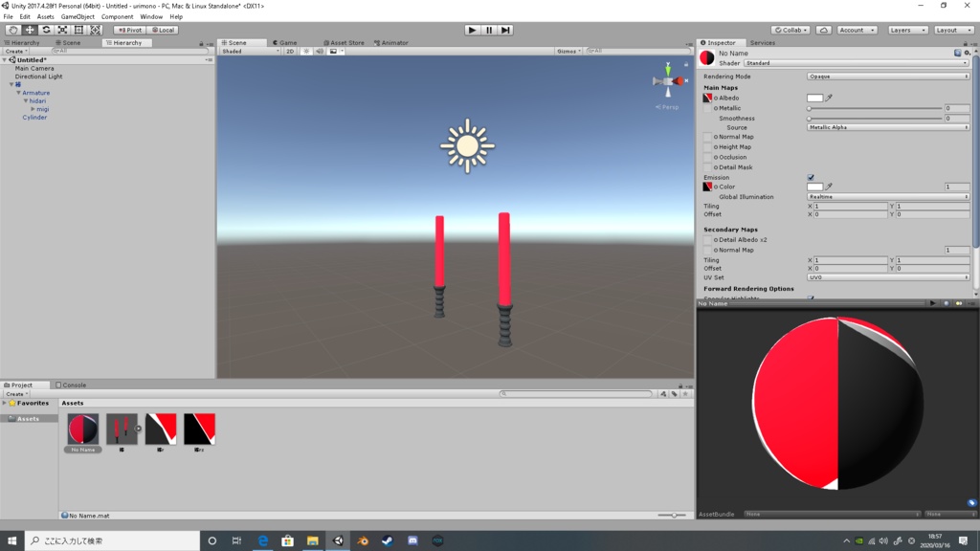Switch to the Game tab
The image size is (980, 551).
coord(285,42)
